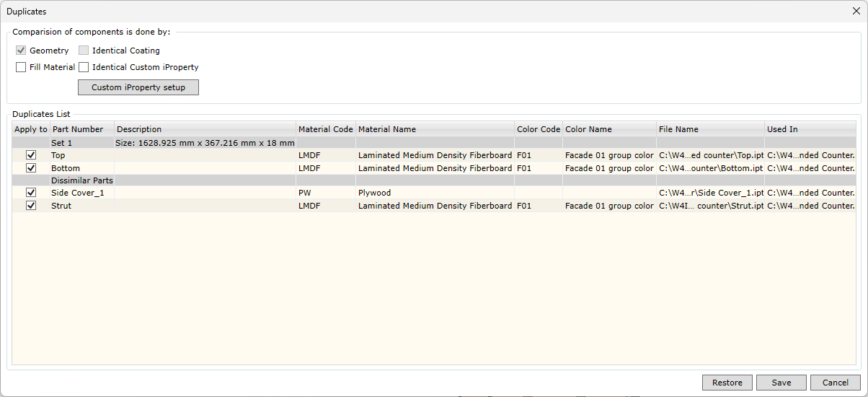This screenshot has height=397, width=868.
Task: Uncheck Apply to for Strut part
Action: [31, 206]
